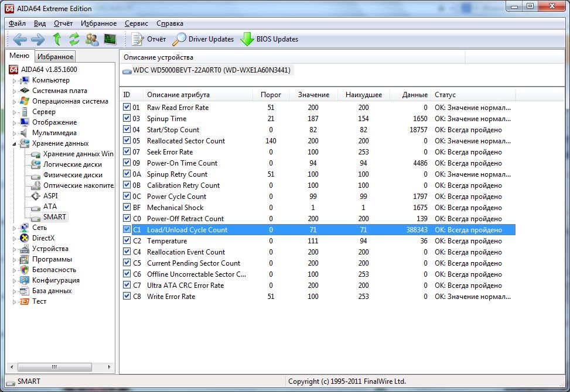Open BIOS Updates from toolbar
The width and height of the screenshot is (570, 392).
pos(269,39)
